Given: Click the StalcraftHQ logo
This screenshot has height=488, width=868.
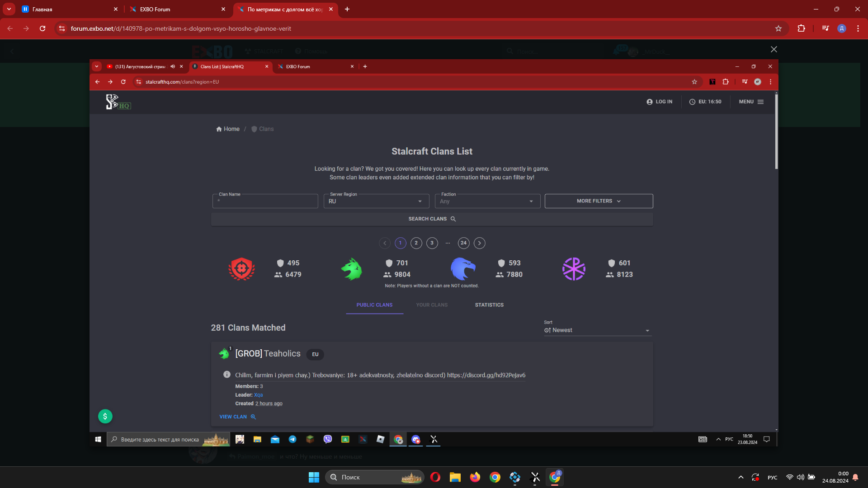Looking at the screenshot, I should (x=118, y=102).
